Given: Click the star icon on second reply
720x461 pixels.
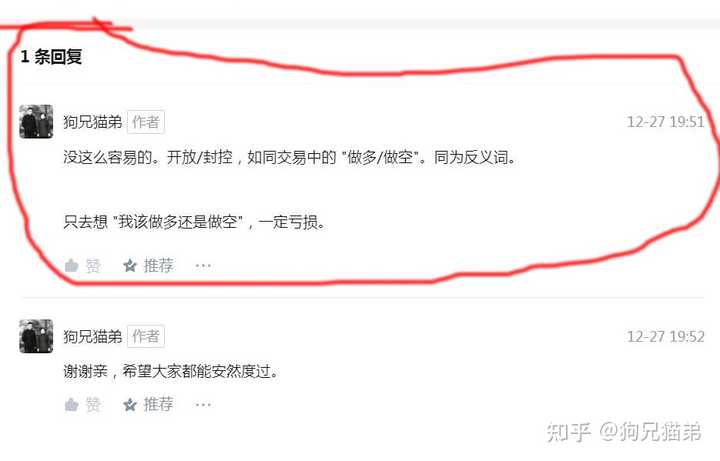Looking at the screenshot, I should coord(130,405).
